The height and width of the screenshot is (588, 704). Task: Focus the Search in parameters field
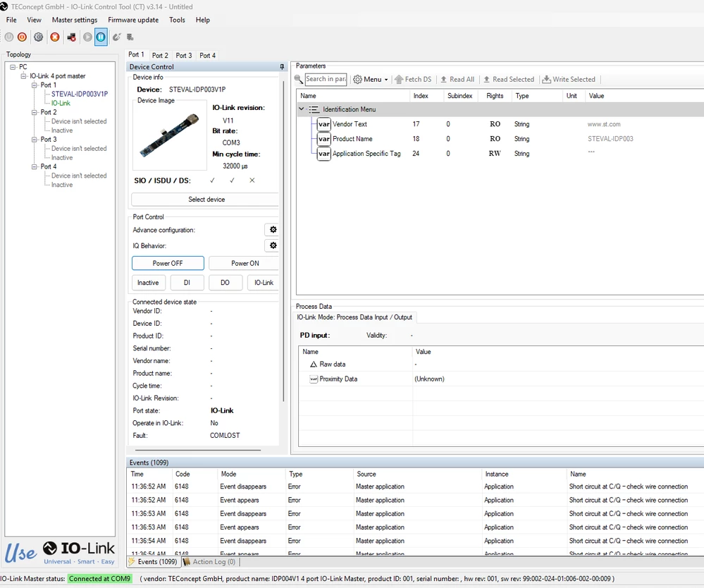[326, 79]
